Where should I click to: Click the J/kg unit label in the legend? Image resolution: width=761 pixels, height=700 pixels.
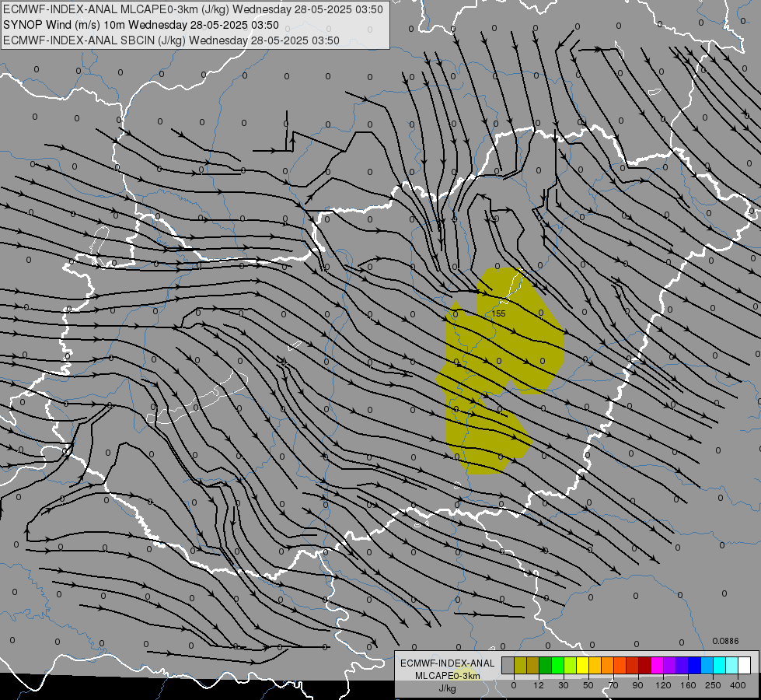click(447, 688)
